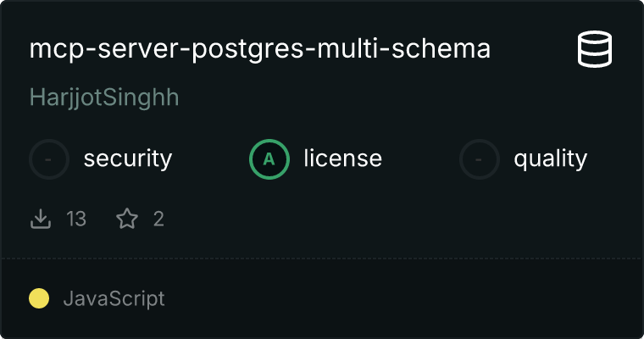Click the quality label
The height and width of the screenshot is (339, 644).
point(550,158)
